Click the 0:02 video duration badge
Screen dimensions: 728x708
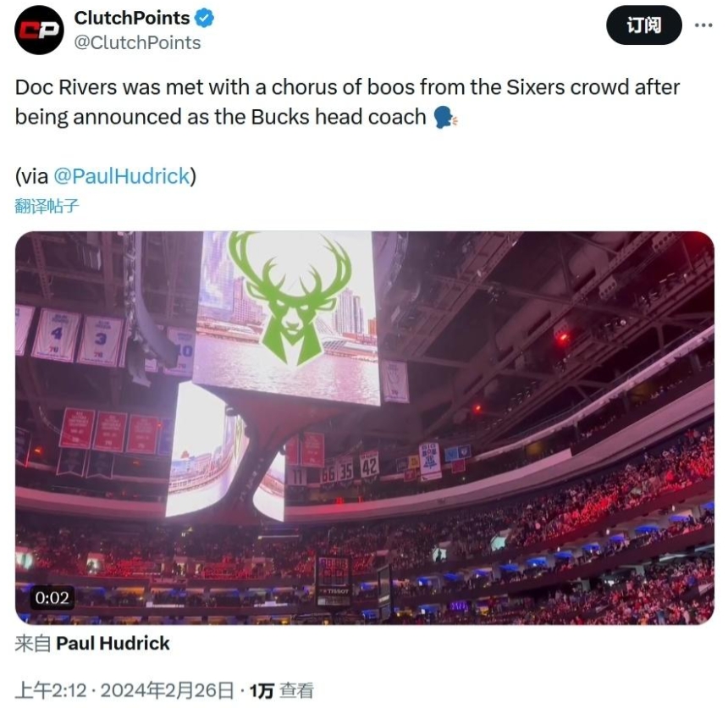[x=52, y=598]
